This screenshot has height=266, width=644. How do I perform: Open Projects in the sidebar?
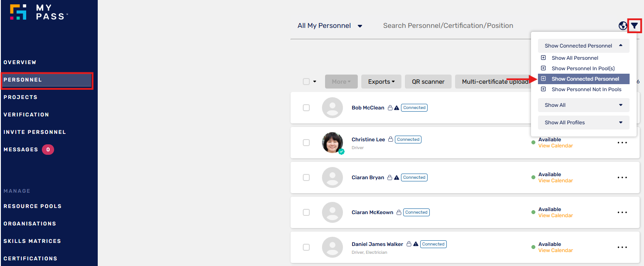pos(21,97)
